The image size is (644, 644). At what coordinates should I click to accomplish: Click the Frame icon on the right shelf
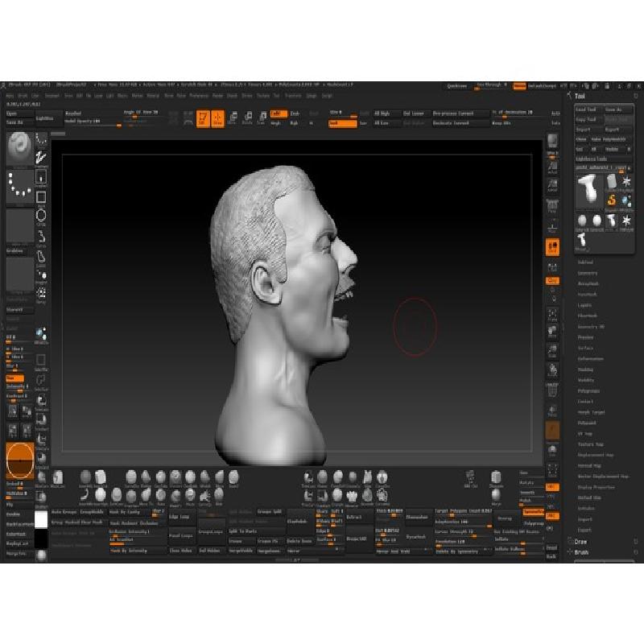[552, 315]
